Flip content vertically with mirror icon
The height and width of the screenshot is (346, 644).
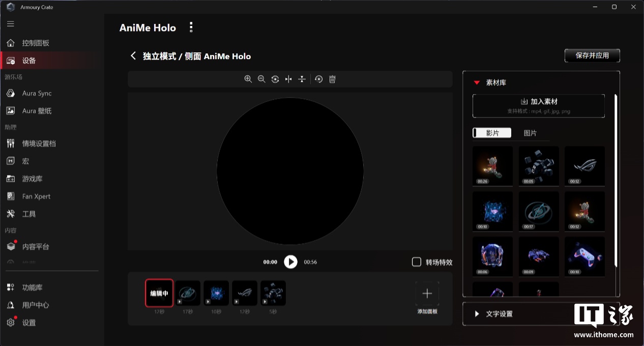pos(302,79)
